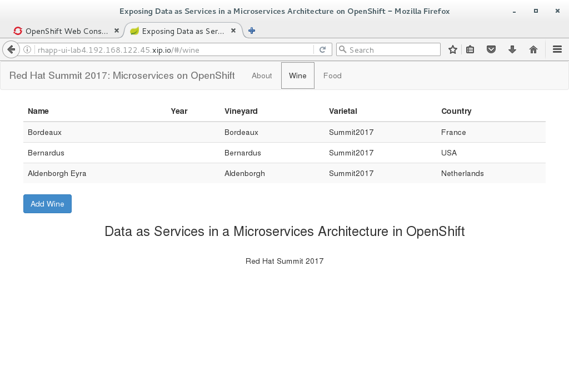View site information icon in address bar

(x=27, y=49)
